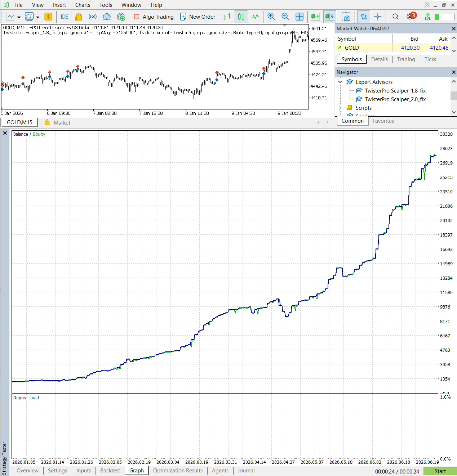The width and height of the screenshot is (457, 476).
Task: Start the strategy test
Action: click(440, 471)
